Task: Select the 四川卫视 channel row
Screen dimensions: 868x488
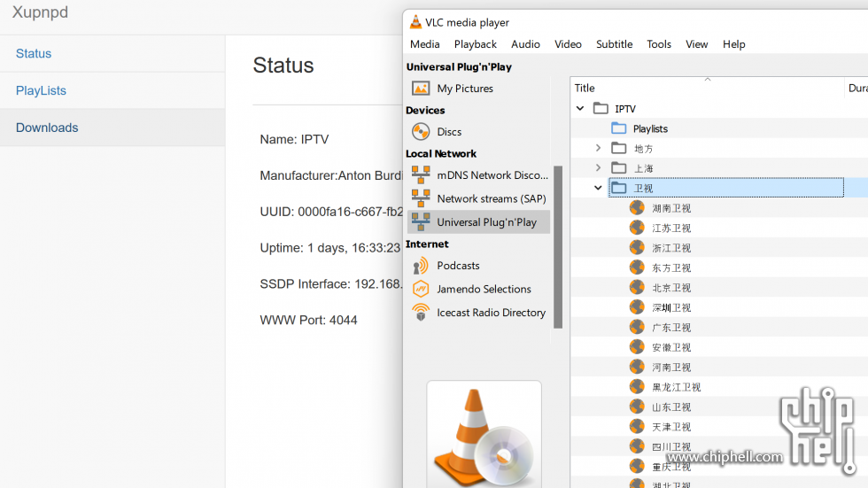Action: pyautogui.click(x=719, y=447)
